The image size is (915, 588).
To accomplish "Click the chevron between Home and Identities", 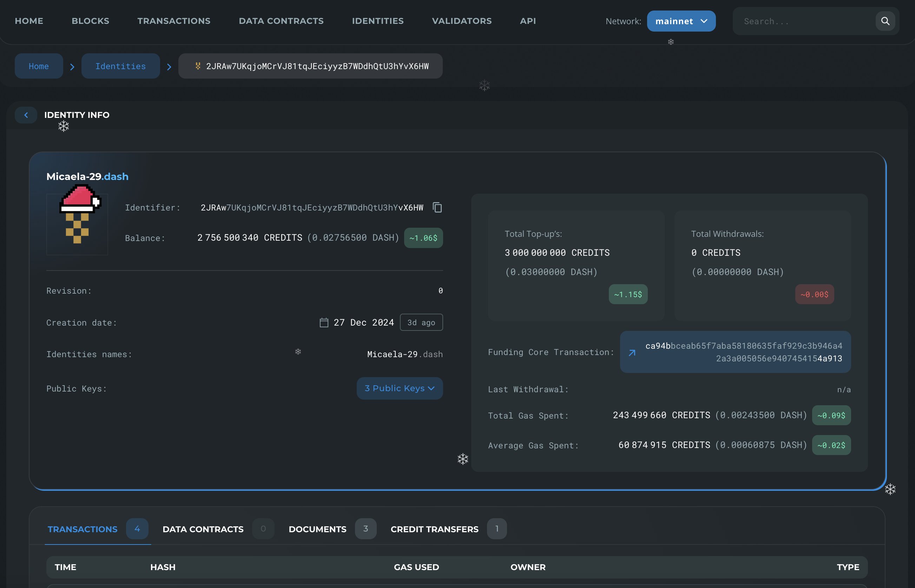I will (72, 67).
